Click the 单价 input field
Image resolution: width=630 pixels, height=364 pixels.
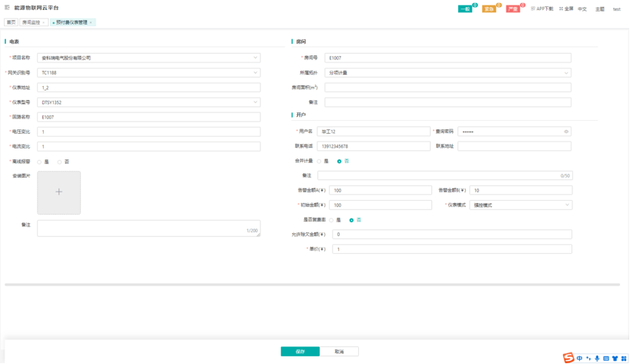pos(452,249)
